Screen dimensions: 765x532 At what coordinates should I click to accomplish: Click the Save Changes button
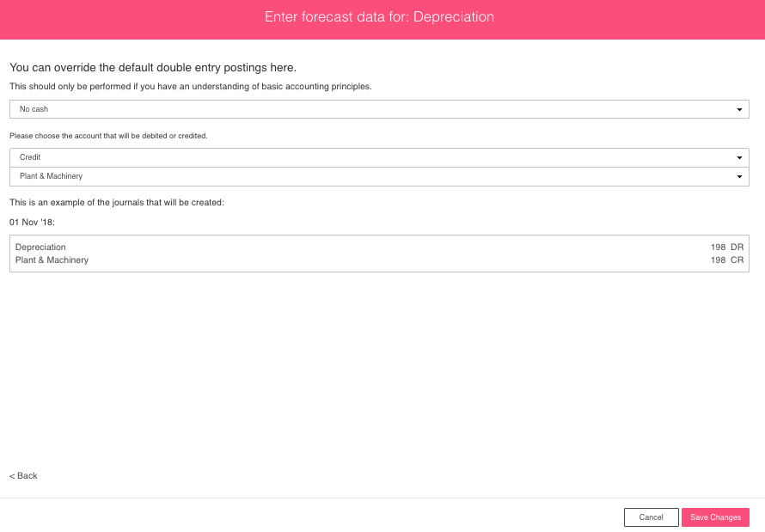tap(715, 517)
